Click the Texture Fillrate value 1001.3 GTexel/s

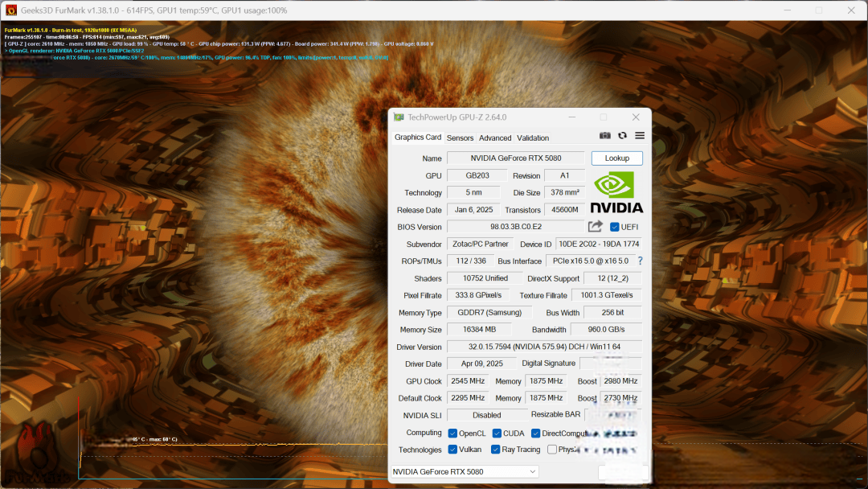(607, 295)
